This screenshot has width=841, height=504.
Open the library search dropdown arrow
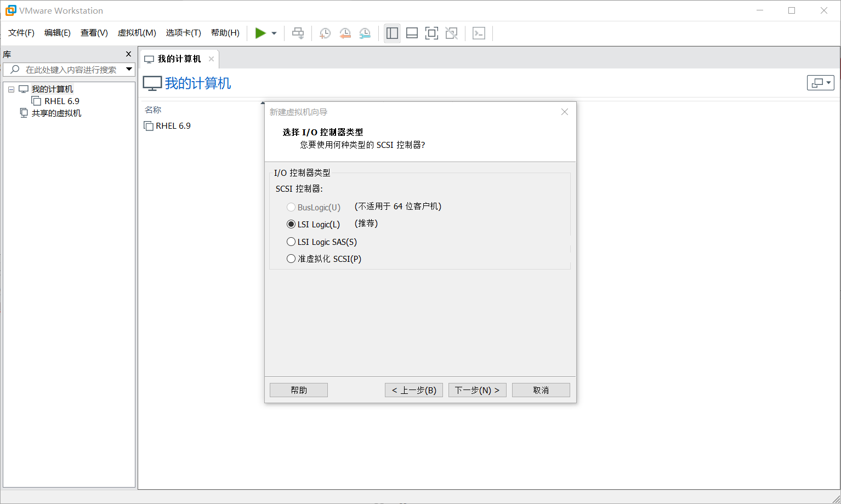[129, 69]
